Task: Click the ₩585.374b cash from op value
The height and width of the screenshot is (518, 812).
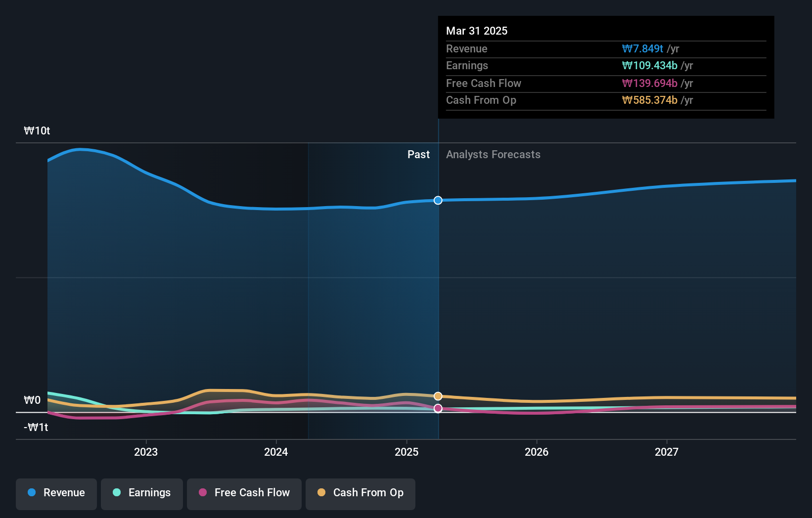Action: click(649, 100)
